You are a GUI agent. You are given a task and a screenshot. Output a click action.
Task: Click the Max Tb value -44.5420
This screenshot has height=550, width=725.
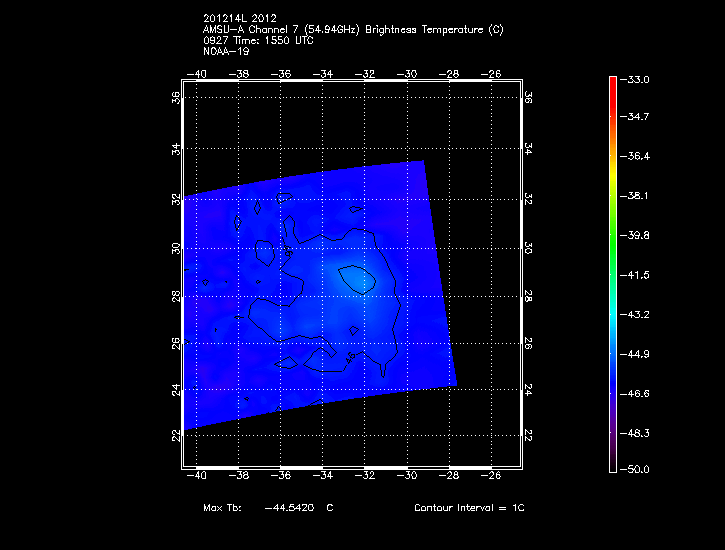point(292,508)
